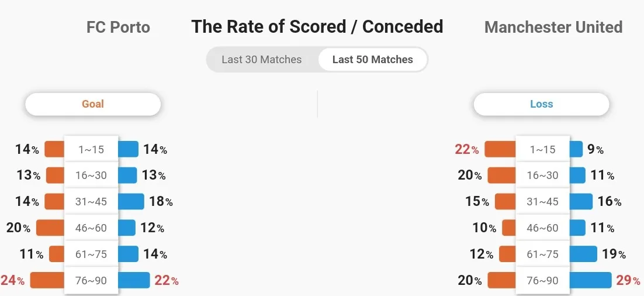Click Porto's orange 20% bar for 46~60

tap(50, 228)
